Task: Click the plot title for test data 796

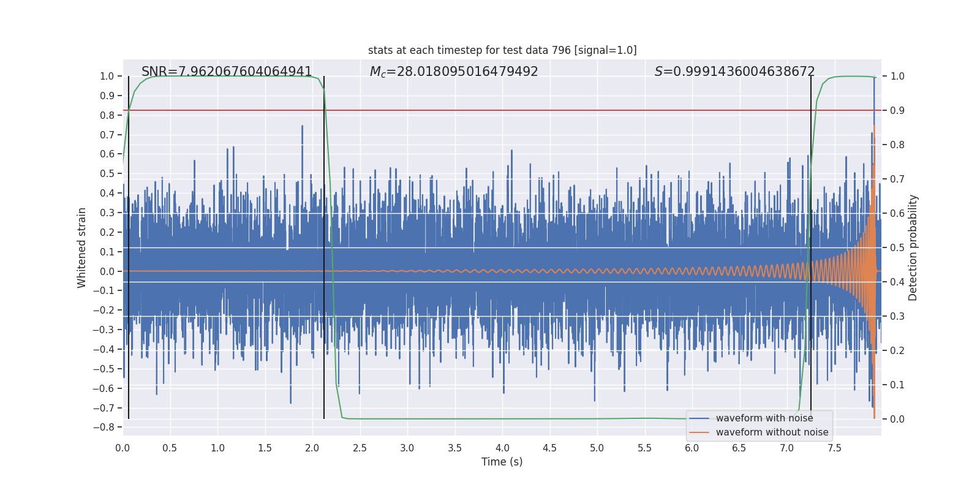Action: tap(502, 50)
